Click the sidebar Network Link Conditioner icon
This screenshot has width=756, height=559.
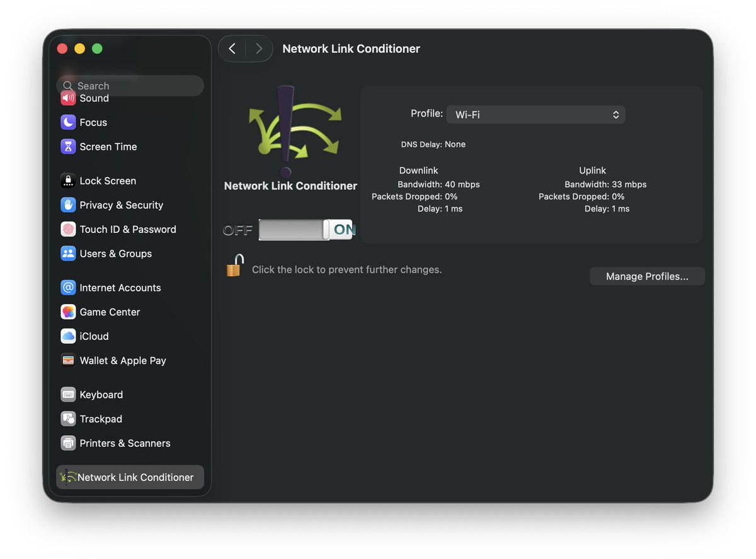click(x=68, y=477)
